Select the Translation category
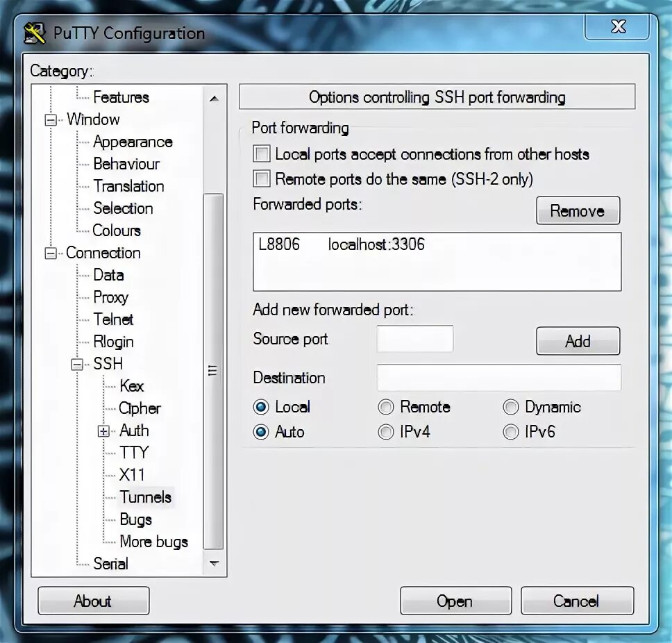Screen dimensions: 672x643 (x=128, y=186)
